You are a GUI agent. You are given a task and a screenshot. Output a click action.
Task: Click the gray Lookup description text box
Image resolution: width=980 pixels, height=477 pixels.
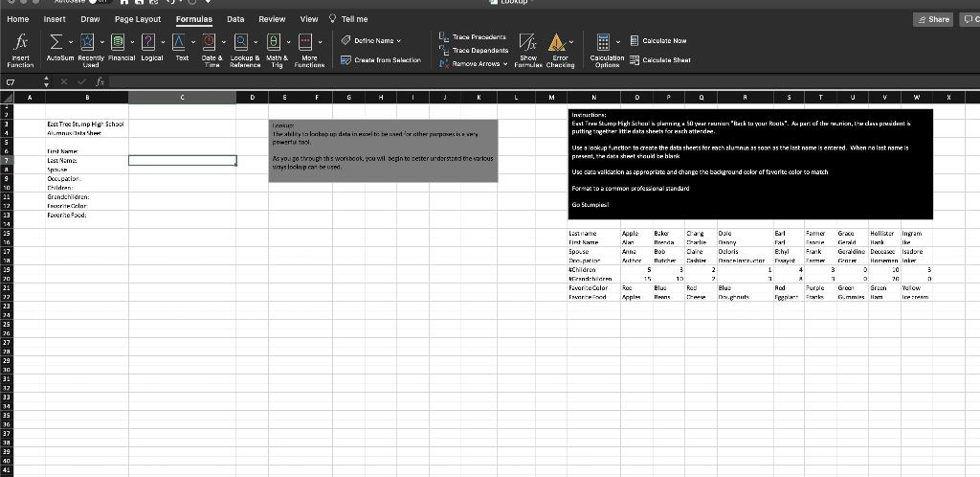pyautogui.click(x=383, y=150)
